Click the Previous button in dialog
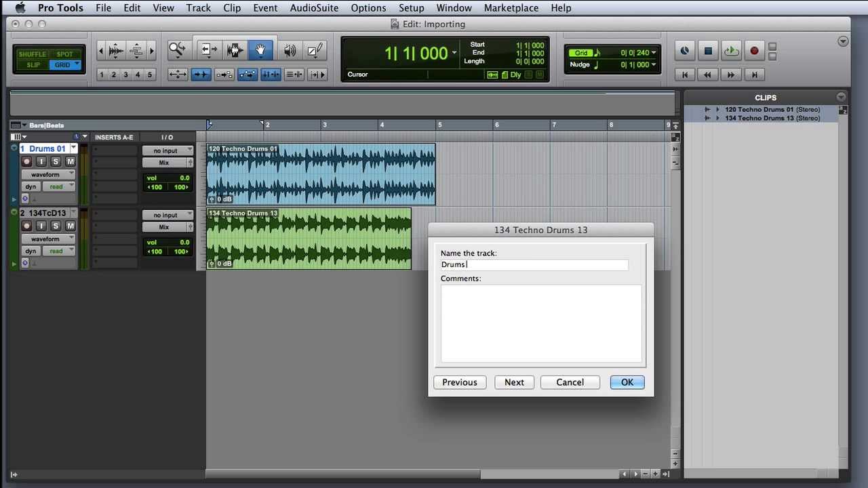This screenshot has width=868, height=488. [460, 382]
